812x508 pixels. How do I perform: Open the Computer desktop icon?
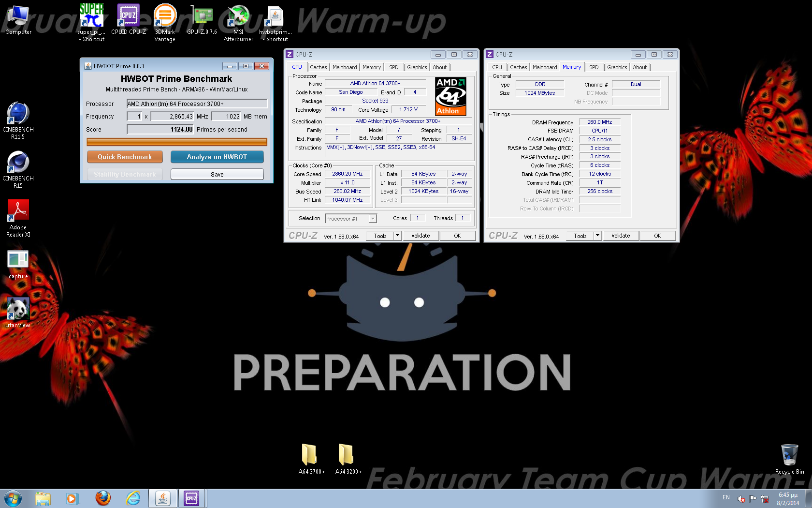(x=18, y=19)
